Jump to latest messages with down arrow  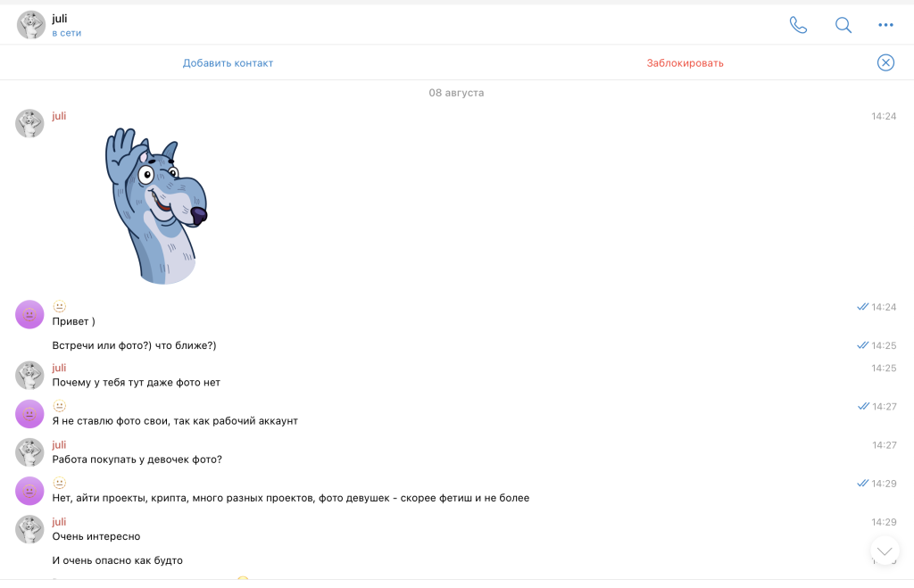(885, 551)
